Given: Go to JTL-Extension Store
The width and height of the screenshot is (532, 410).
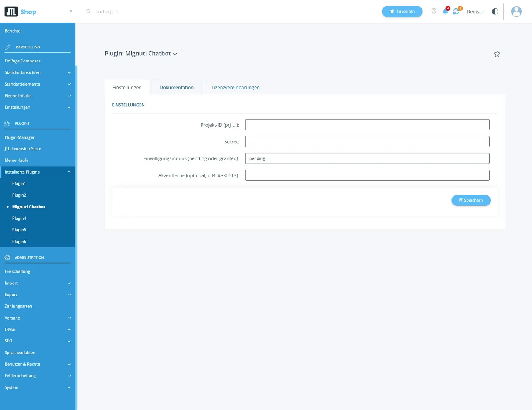Looking at the screenshot, I should click(x=23, y=149).
